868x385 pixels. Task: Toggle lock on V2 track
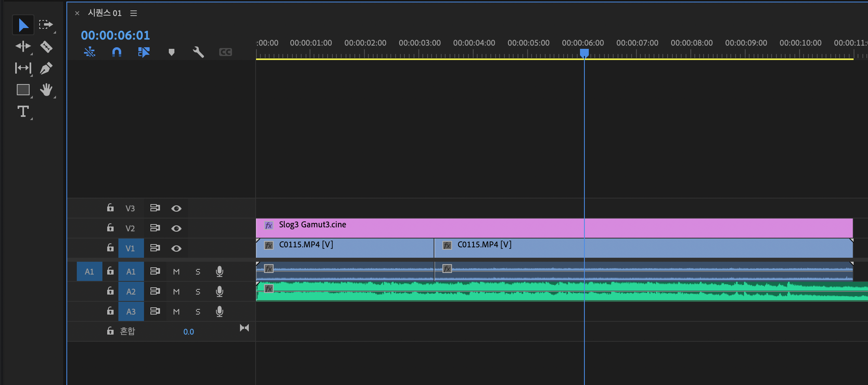(110, 228)
